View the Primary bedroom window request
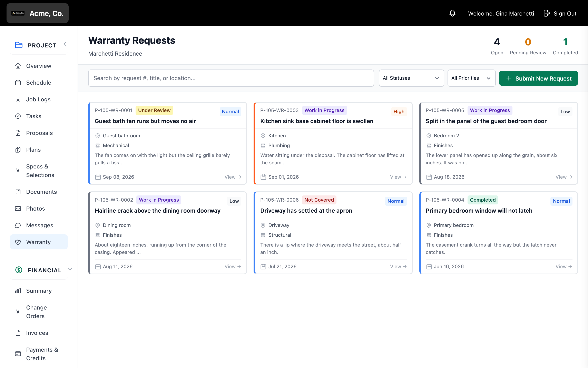The height and width of the screenshot is (368, 588). [564, 267]
